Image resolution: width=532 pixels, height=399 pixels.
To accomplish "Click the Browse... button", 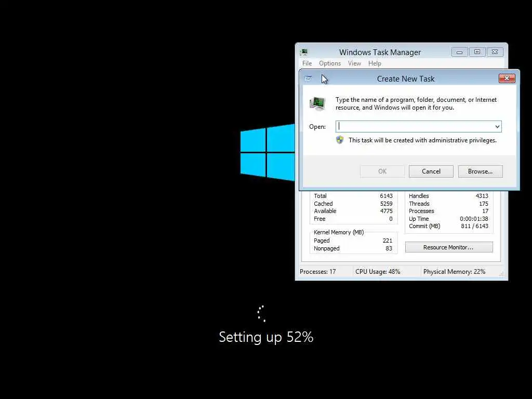I will click(480, 171).
